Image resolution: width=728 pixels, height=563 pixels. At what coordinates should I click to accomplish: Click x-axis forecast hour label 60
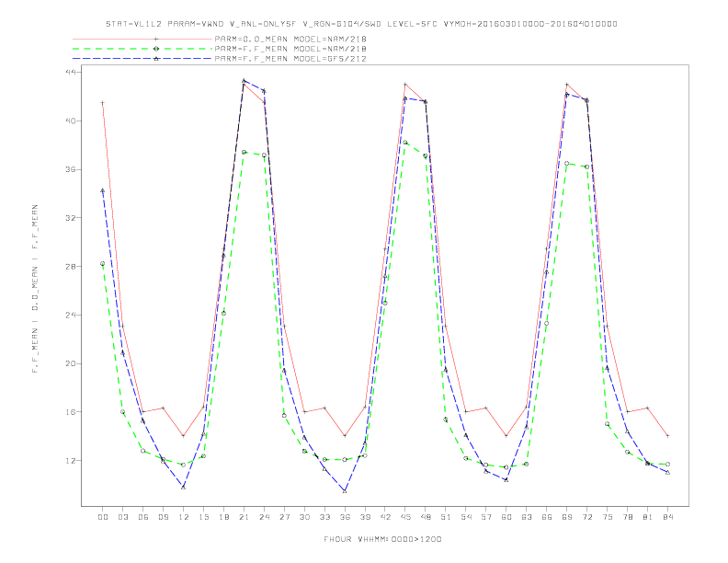[x=506, y=517]
